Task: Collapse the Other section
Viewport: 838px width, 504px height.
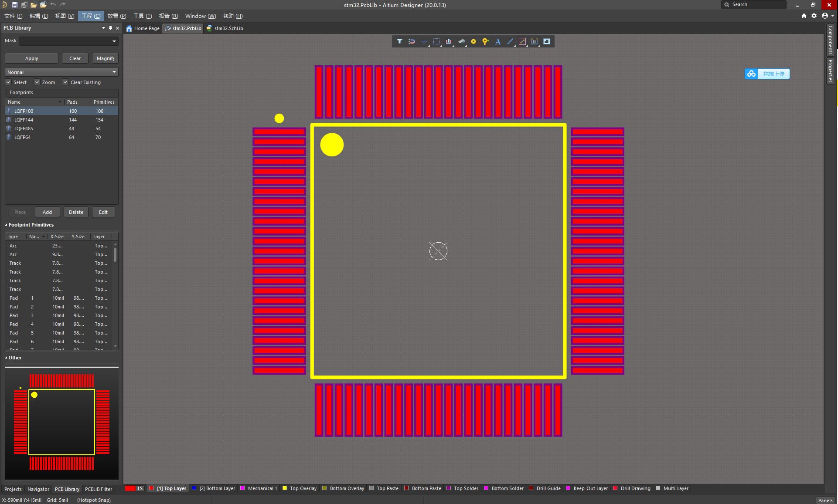Action: (x=6, y=358)
